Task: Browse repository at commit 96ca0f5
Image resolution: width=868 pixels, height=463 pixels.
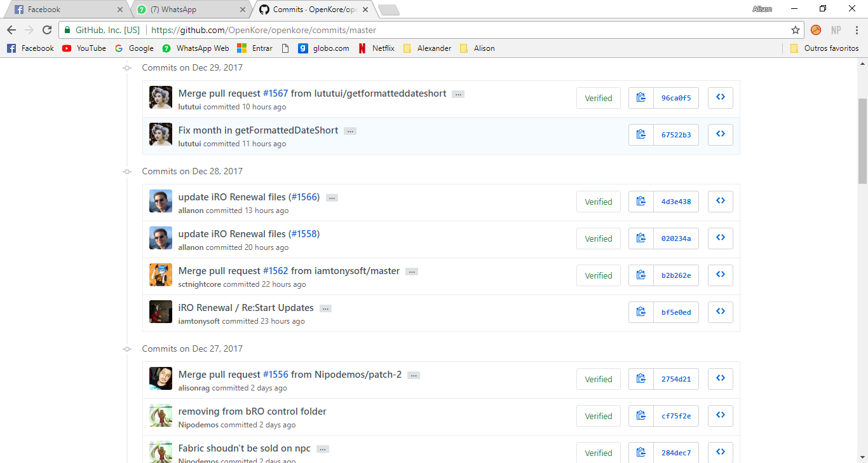Action: point(721,98)
